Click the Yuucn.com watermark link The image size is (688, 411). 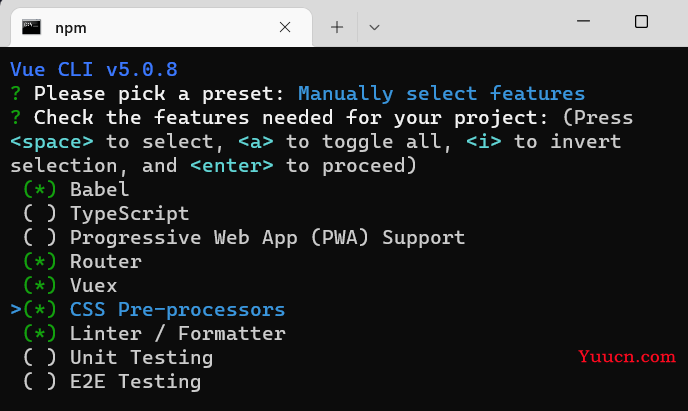pyautogui.click(x=627, y=356)
